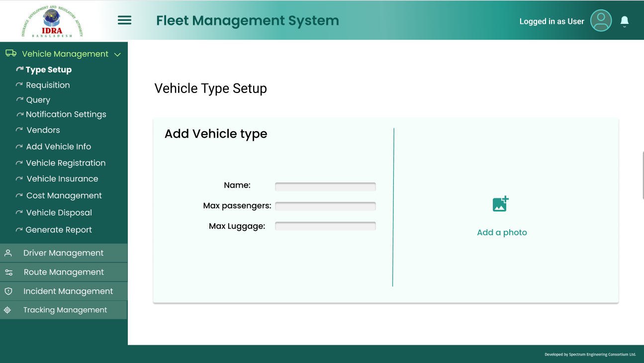Toggle the hamburger menu icon
Image resolution: width=644 pixels, height=363 pixels.
click(124, 20)
